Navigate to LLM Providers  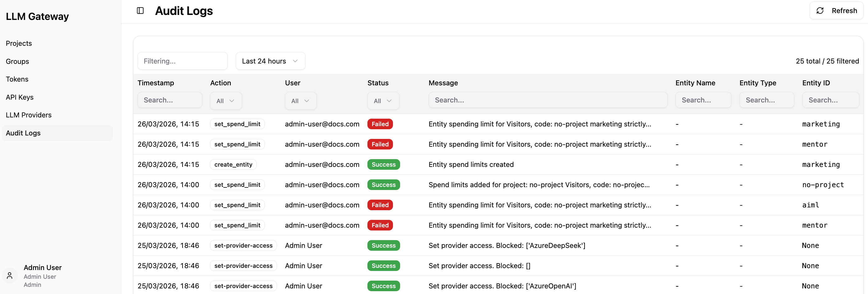[29, 115]
